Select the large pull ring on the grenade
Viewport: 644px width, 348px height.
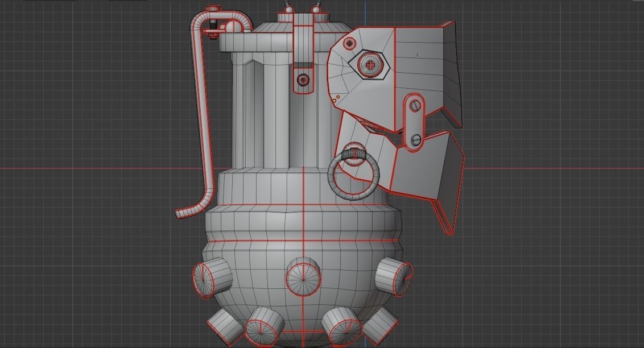[x=354, y=175]
